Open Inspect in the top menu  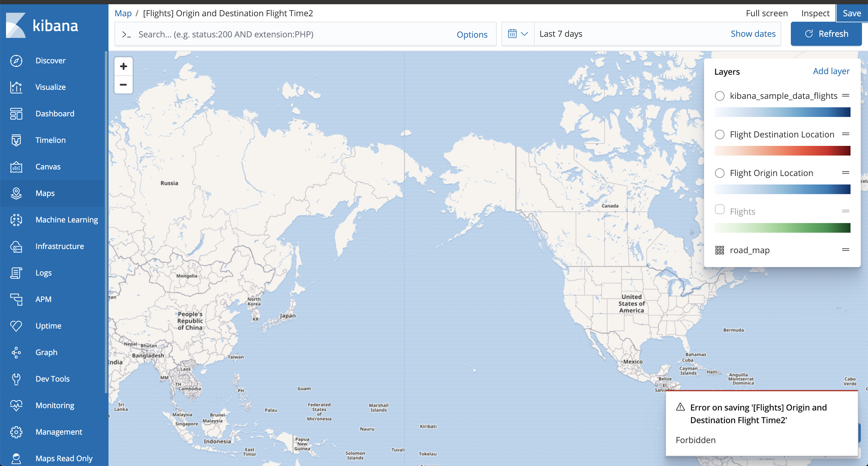pyautogui.click(x=815, y=13)
